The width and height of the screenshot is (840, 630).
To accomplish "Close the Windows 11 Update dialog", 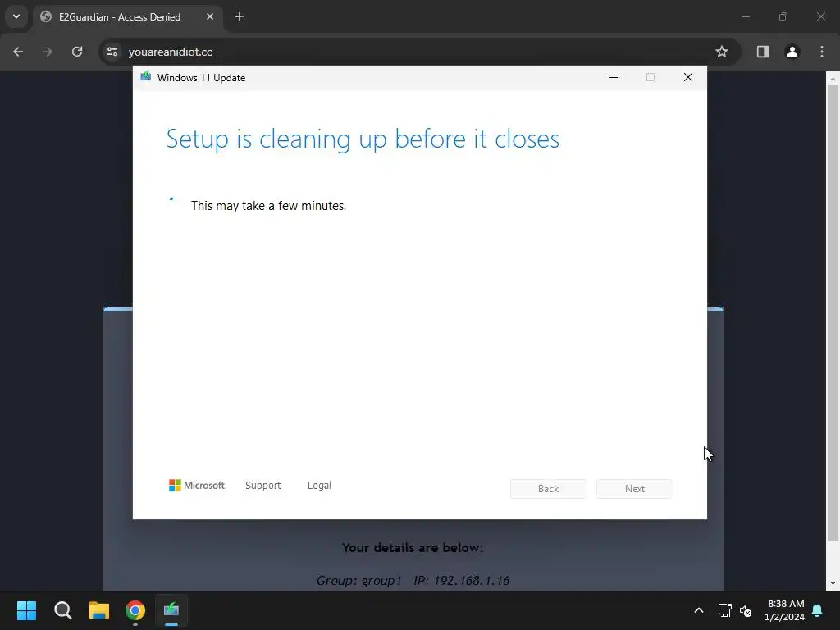I will tap(688, 78).
